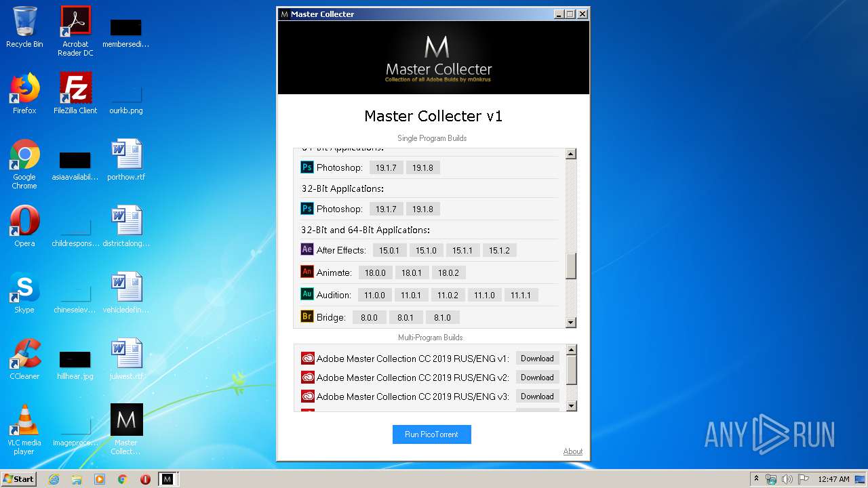Select 64-bit Photoshop version 19.1.8
868x488 pixels.
pyautogui.click(x=423, y=167)
